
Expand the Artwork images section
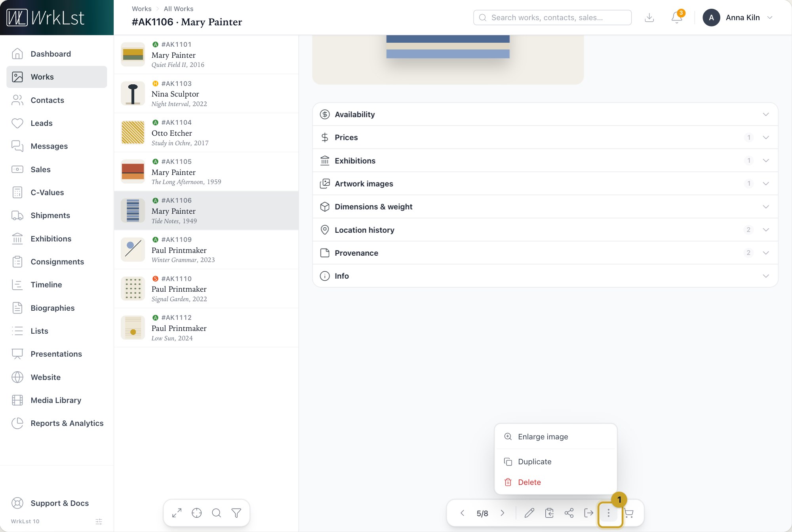click(545, 184)
